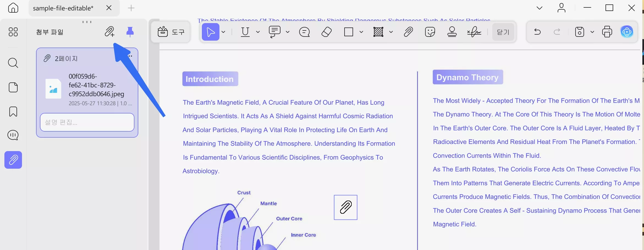Expand the save options dropdown arrow

point(592,32)
